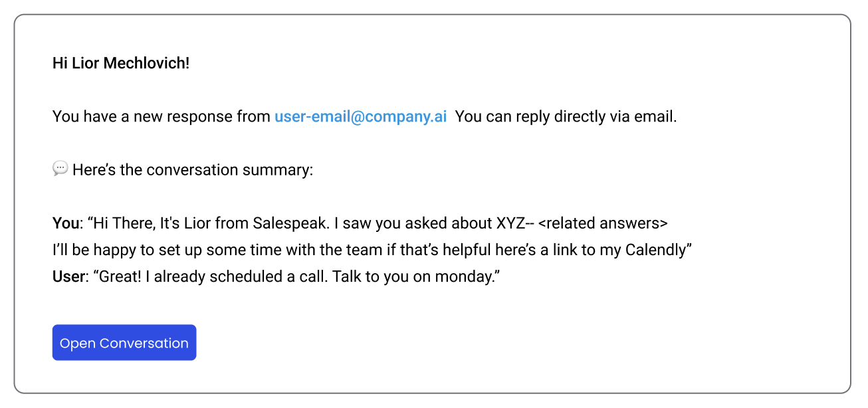The height and width of the screenshot is (408, 868).
Task: Click the "<related answers>" placeholder
Action: pos(603,223)
